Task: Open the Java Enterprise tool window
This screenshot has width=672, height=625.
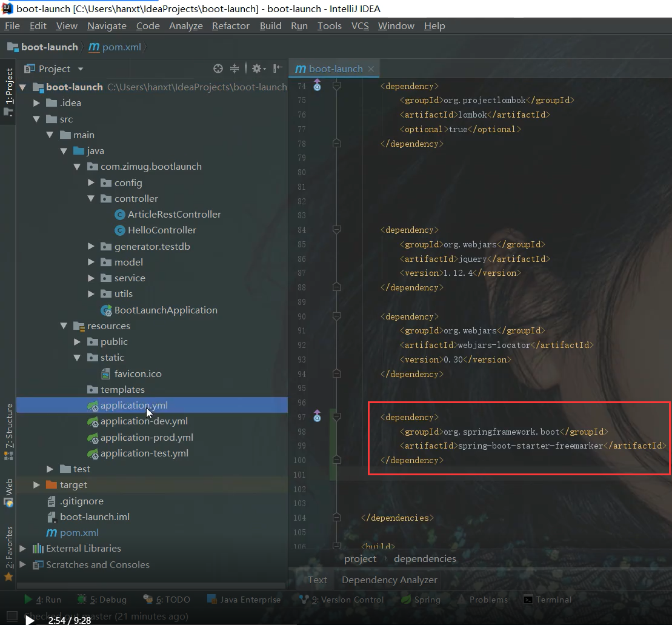Action: (244, 600)
